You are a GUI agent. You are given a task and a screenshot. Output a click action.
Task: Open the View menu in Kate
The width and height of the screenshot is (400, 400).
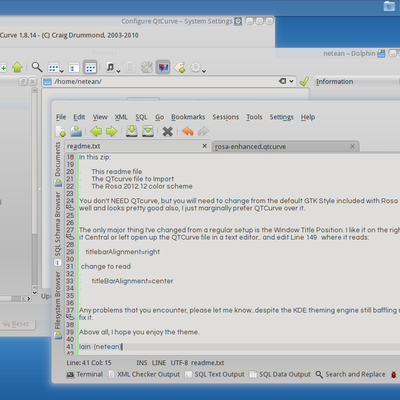(x=100, y=117)
